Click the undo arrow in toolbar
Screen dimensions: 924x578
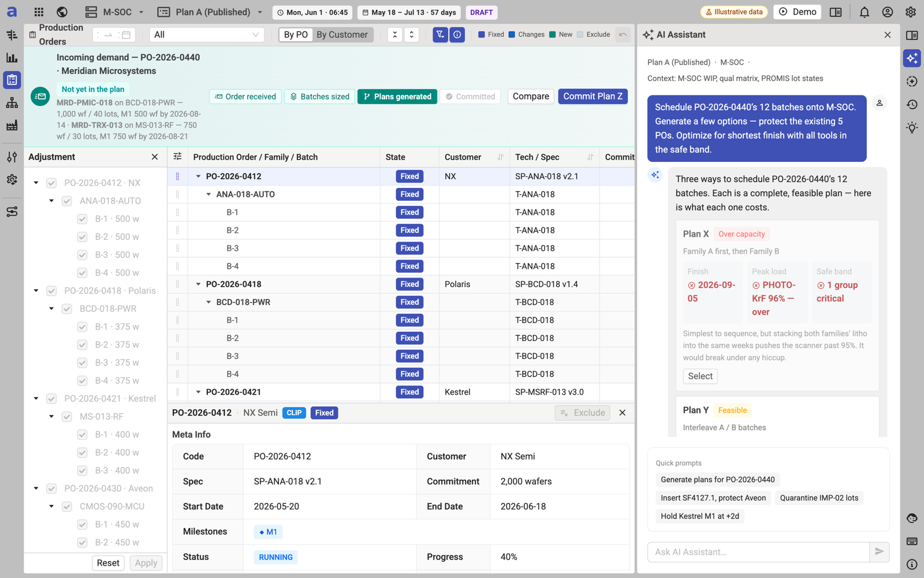[623, 35]
